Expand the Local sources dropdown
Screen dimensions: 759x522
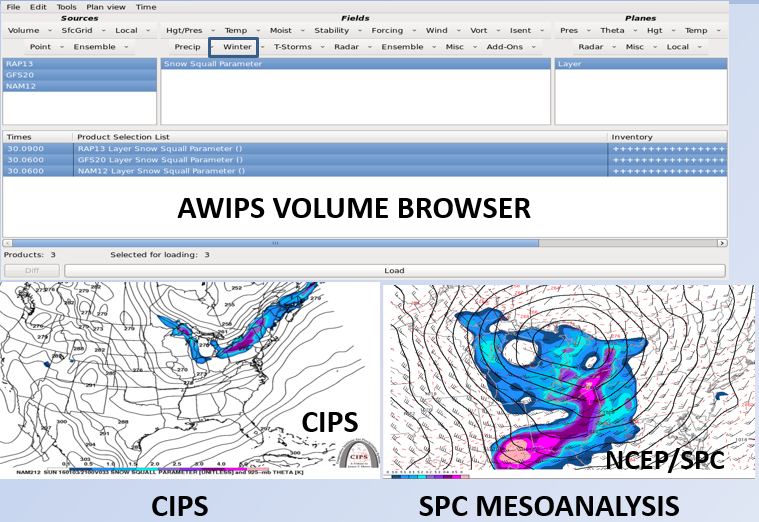point(132,31)
